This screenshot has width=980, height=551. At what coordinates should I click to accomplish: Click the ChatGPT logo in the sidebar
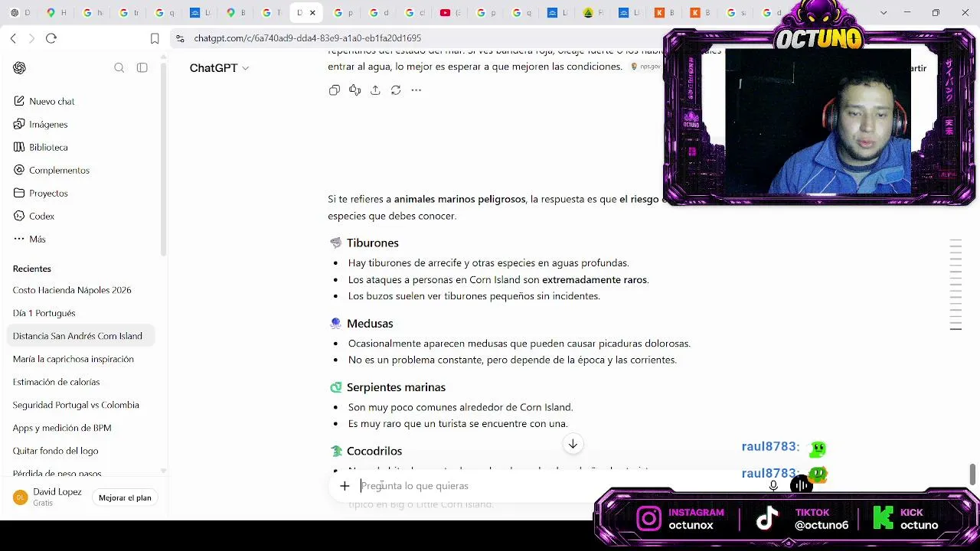point(20,68)
